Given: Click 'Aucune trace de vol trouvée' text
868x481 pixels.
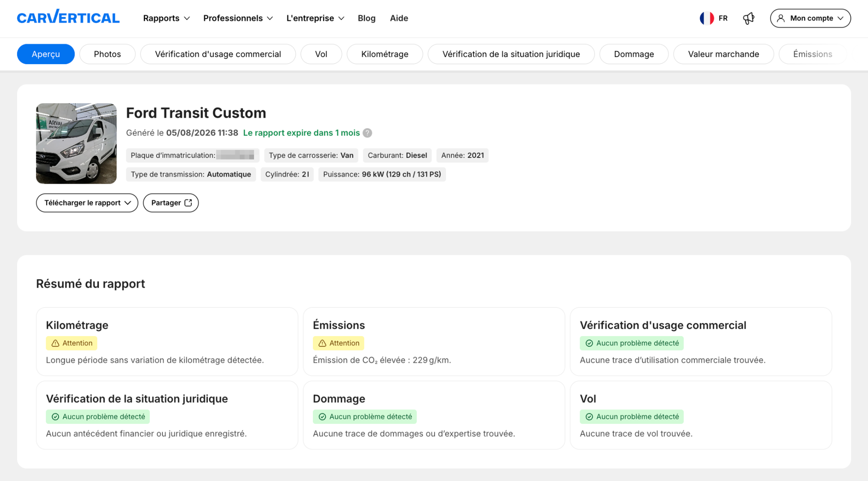Looking at the screenshot, I should pyautogui.click(x=636, y=434).
